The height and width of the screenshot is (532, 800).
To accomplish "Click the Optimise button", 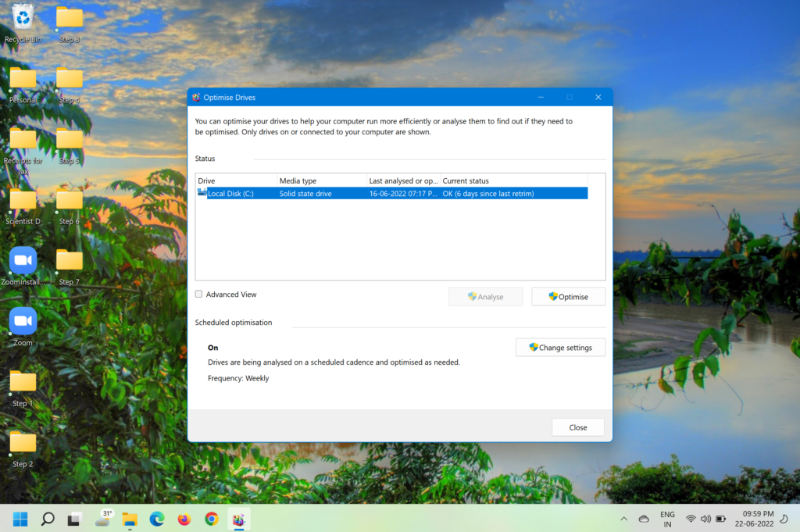I will coord(569,296).
